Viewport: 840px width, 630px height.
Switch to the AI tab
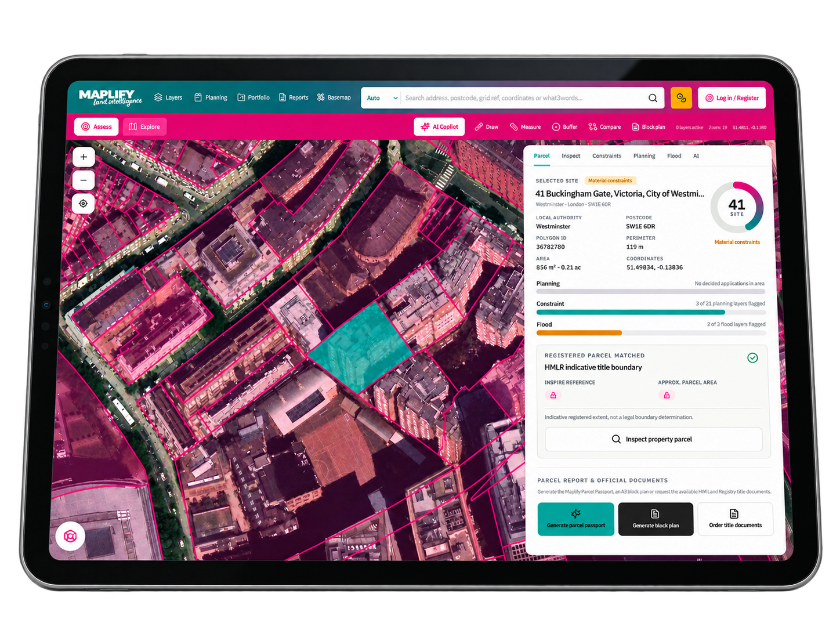696,156
